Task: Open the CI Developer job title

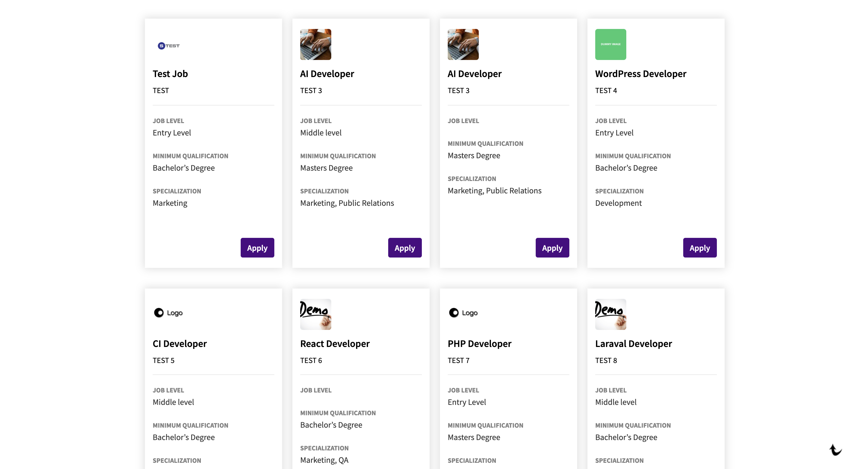Action: (180, 344)
